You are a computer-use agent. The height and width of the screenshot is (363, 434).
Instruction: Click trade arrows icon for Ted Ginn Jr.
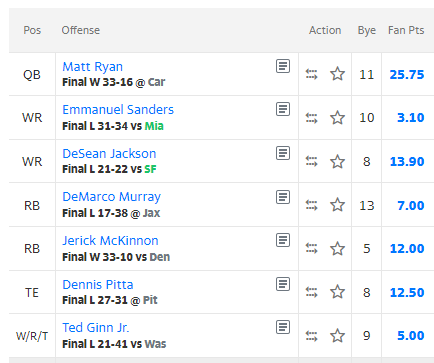coord(311,336)
